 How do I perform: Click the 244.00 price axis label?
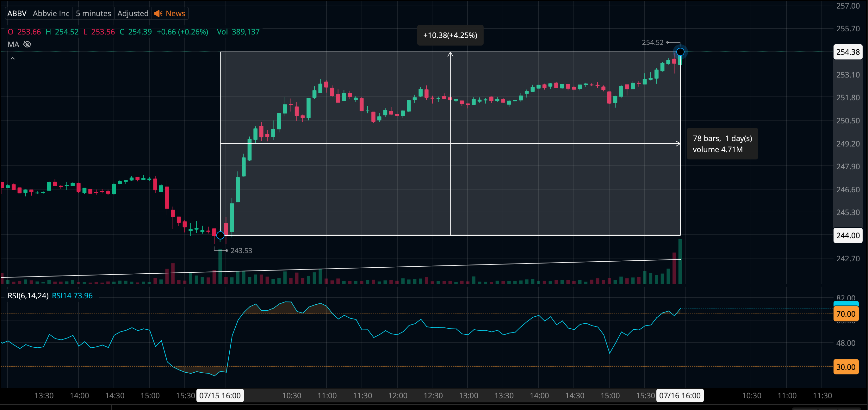coord(848,235)
